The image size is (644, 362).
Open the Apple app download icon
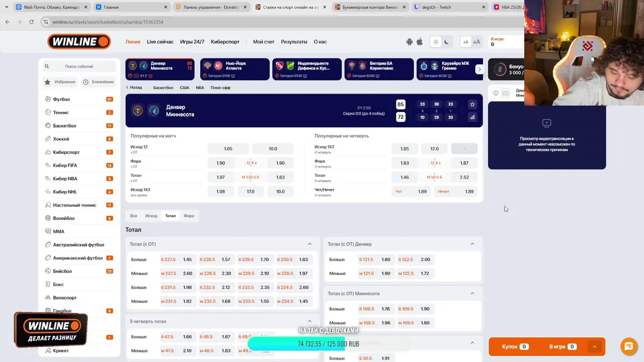(420, 42)
